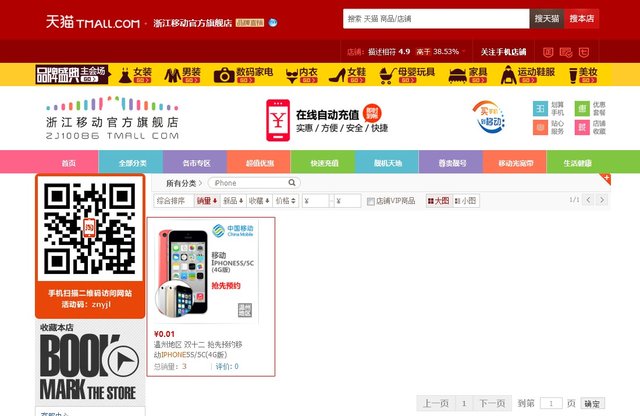Select the purple tab left of 移动光宽带
The height and width of the screenshot is (416, 640).
tap(451, 162)
